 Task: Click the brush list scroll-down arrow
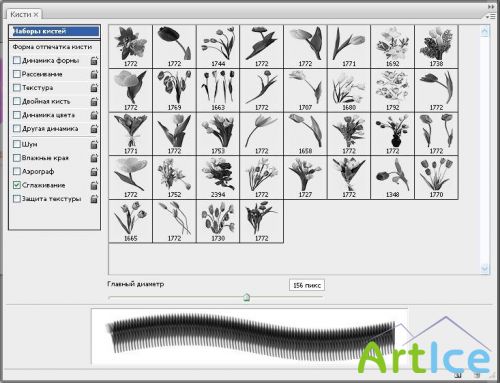tap(485, 268)
